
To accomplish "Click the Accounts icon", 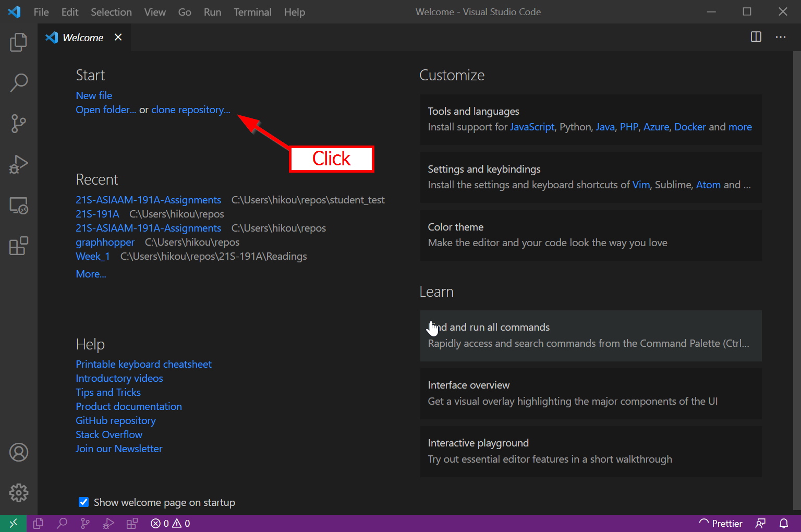I will (19, 452).
